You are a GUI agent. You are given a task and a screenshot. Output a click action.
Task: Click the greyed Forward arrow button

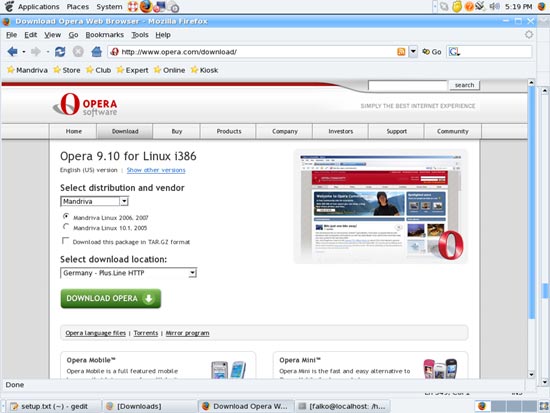click(35, 52)
